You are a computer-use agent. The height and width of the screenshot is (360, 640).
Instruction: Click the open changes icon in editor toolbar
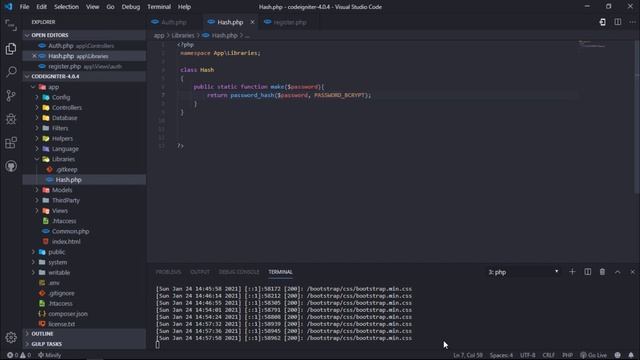(602, 22)
